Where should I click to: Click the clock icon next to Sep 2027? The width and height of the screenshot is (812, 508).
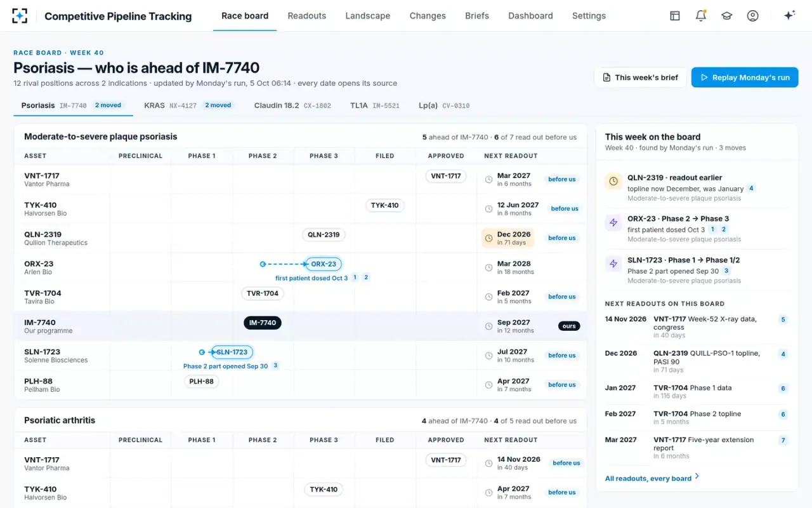[x=488, y=326]
